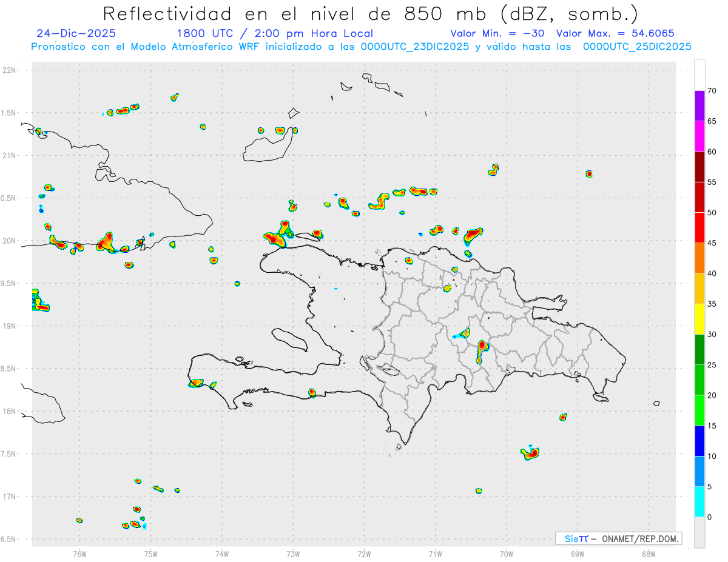Click the "20N" latitude axis label
Image resolution: width=728 pixels, height=562 pixels.
pos(9,241)
